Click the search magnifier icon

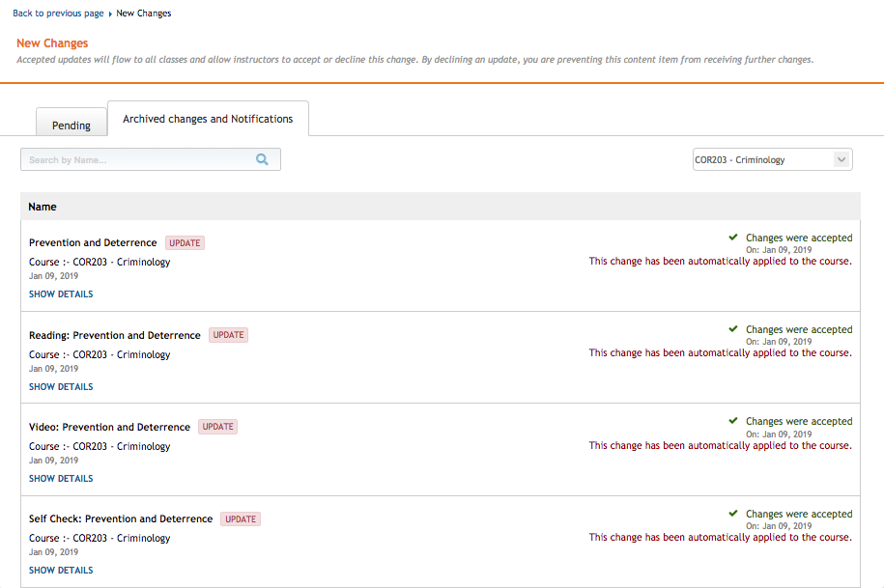click(x=262, y=160)
